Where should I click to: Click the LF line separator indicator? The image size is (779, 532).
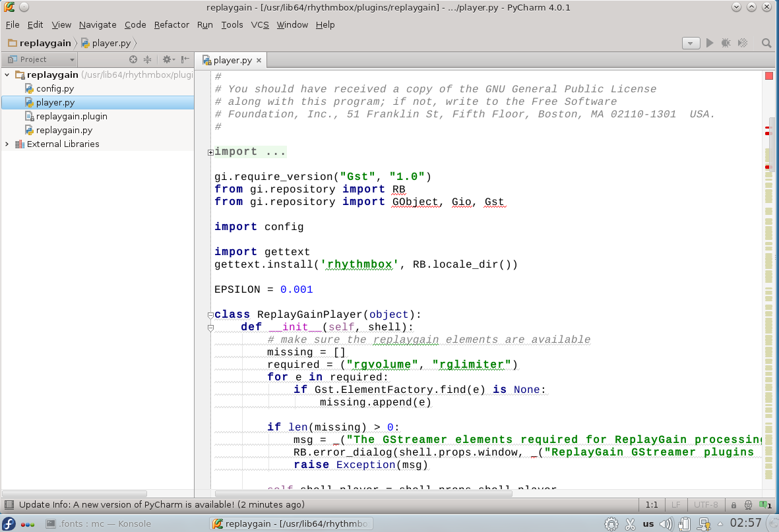[675, 505]
